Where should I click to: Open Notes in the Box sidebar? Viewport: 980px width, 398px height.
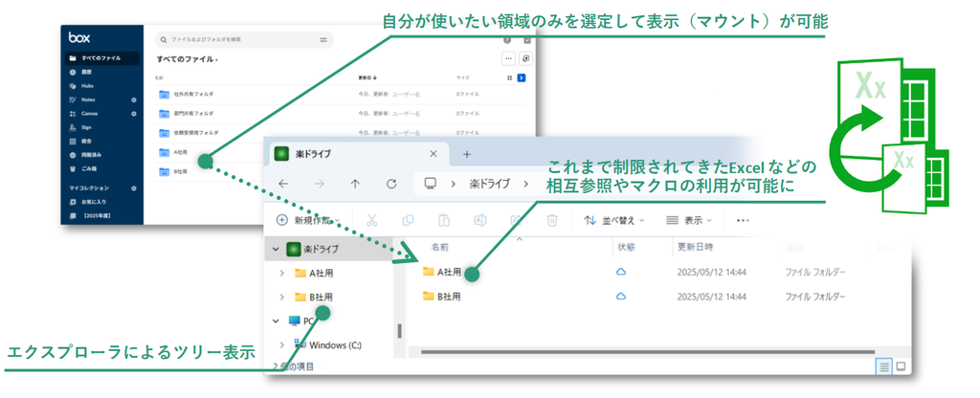click(88, 99)
